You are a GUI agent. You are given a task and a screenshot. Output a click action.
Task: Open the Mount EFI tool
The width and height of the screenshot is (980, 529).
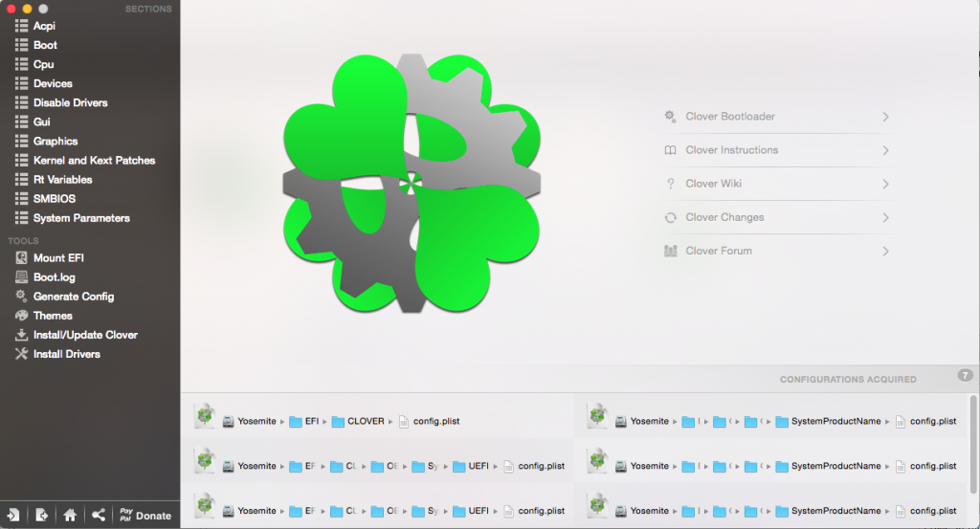click(x=64, y=257)
